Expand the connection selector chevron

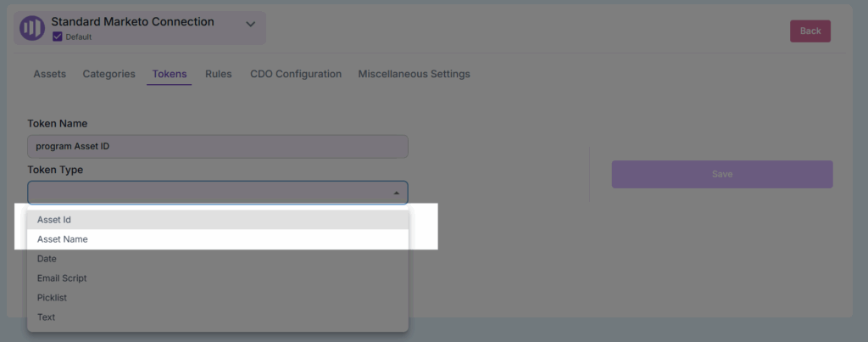pyautogui.click(x=250, y=24)
